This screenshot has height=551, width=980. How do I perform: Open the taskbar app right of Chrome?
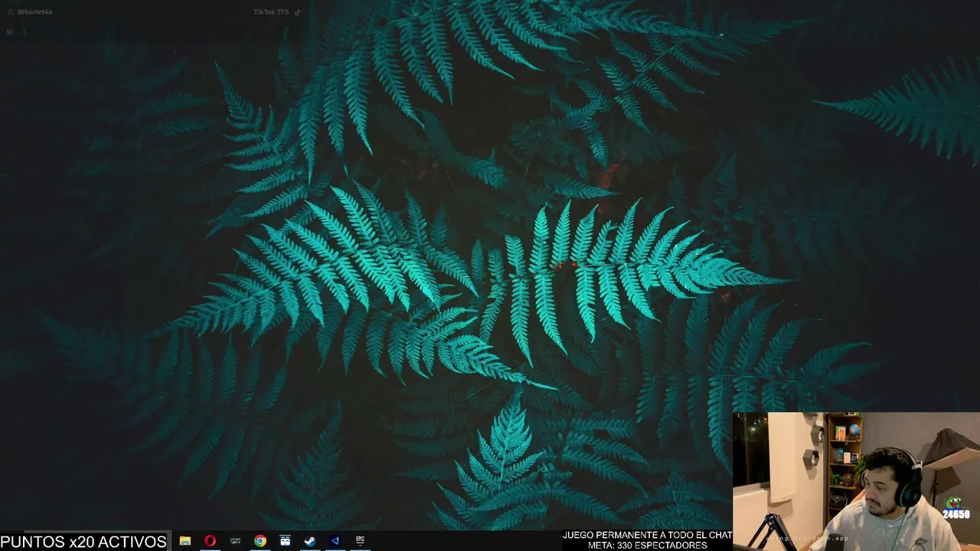point(285,541)
